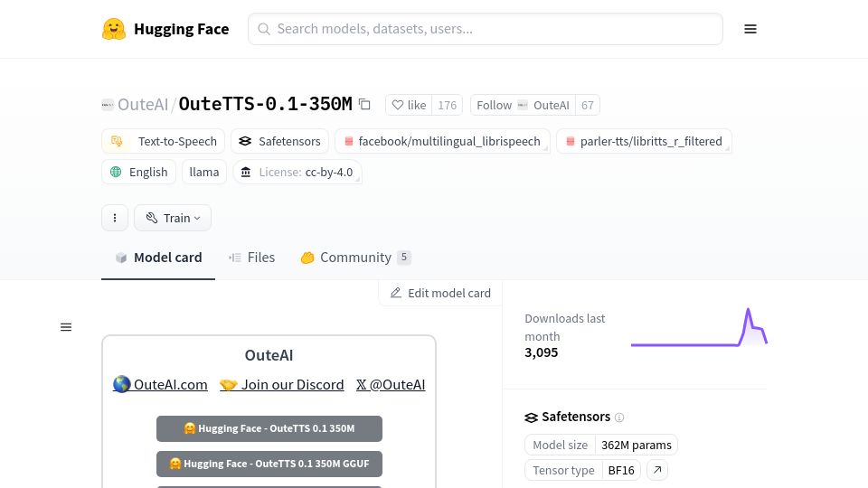Screen dimensions: 868x488
Task: Select the Safetensors library tag
Action: click(279, 141)
